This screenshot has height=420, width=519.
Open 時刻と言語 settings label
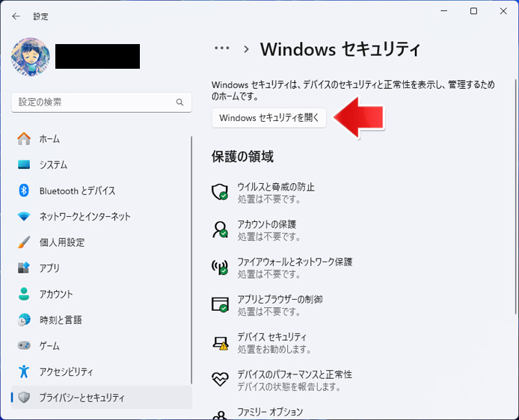click(61, 319)
